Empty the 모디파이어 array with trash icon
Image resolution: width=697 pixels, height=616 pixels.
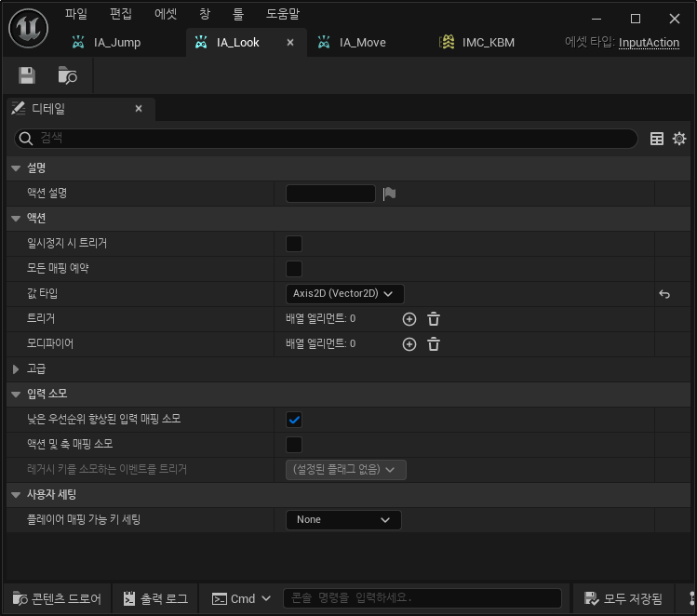tap(434, 344)
